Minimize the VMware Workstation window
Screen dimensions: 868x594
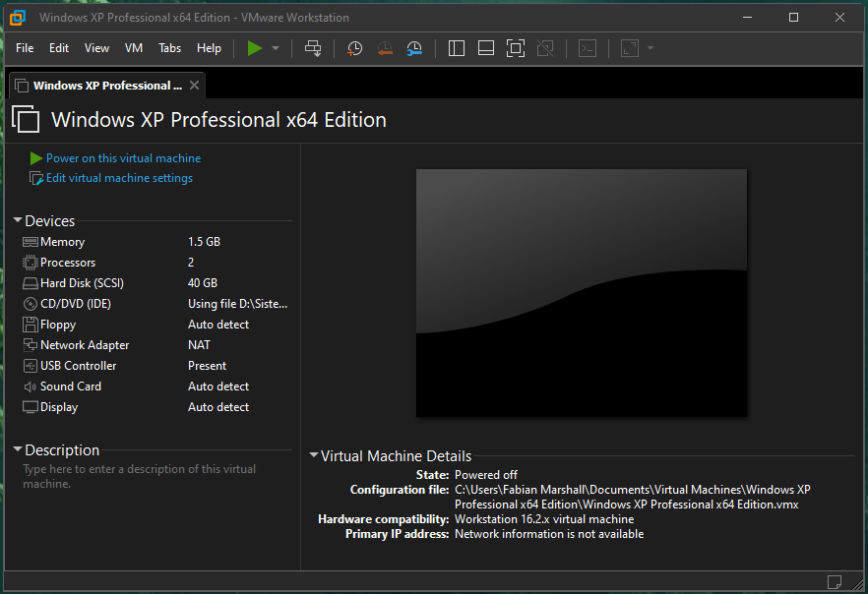(x=747, y=18)
